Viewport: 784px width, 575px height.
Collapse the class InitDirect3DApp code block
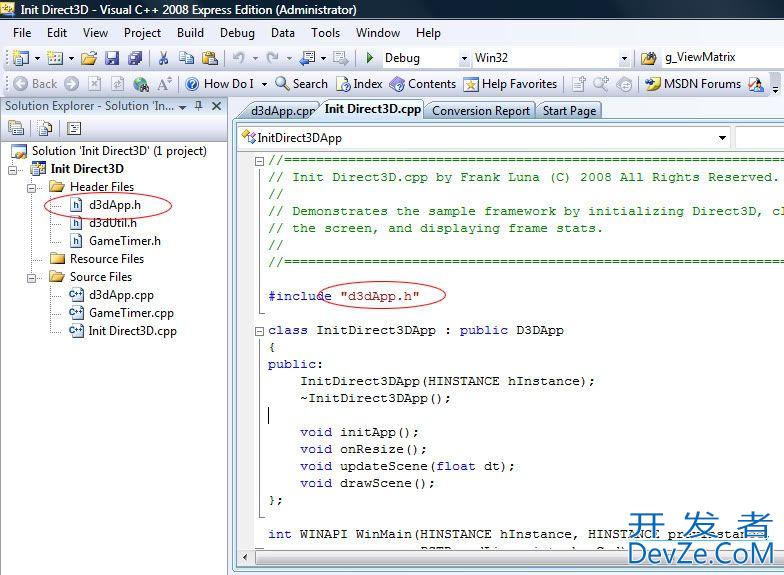click(260, 330)
